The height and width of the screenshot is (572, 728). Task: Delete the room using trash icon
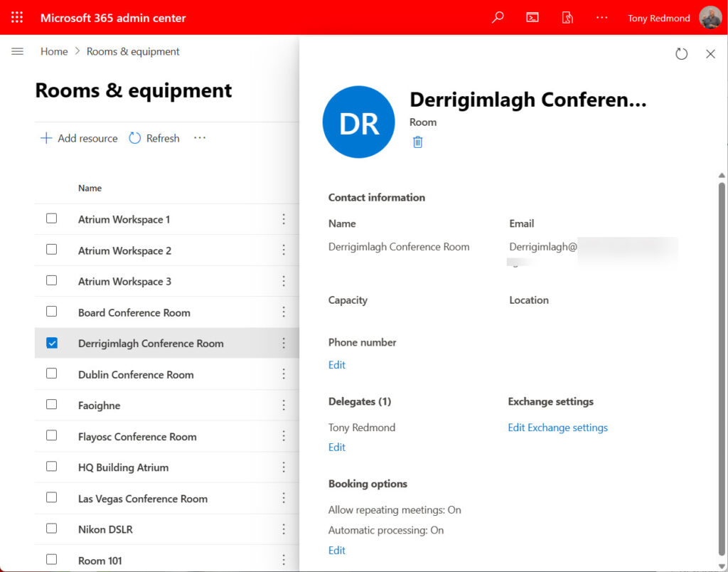click(x=417, y=142)
